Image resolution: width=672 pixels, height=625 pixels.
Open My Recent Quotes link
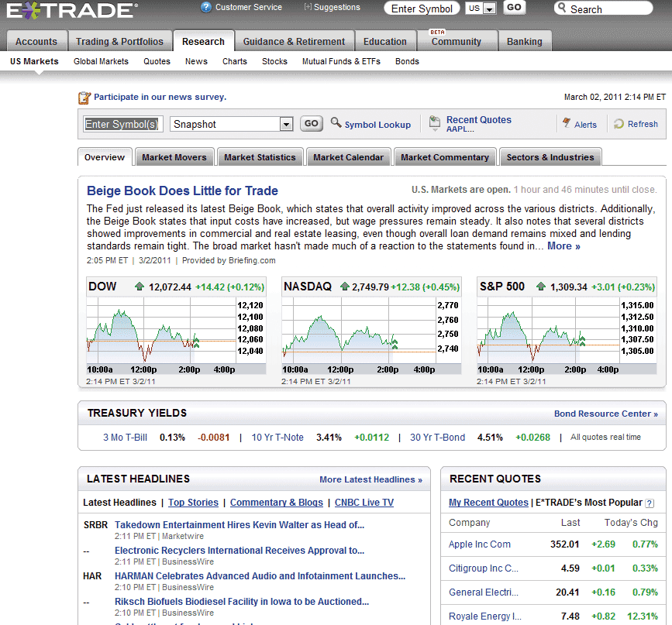(x=488, y=503)
